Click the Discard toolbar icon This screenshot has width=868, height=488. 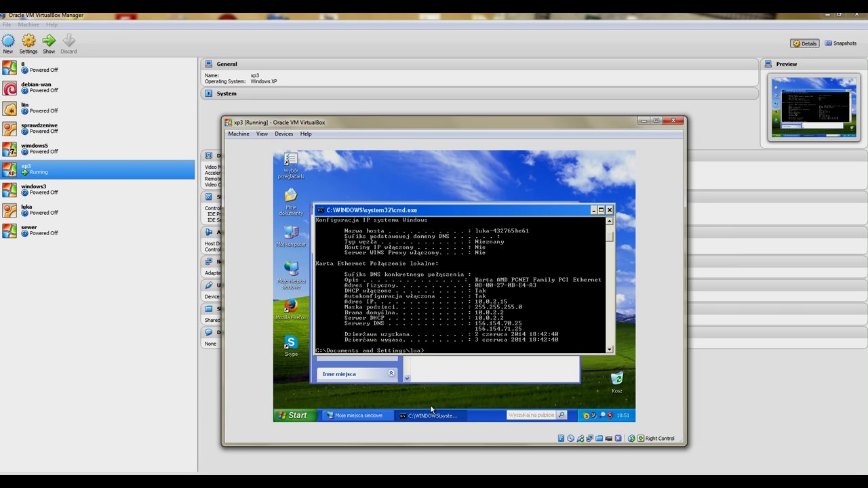68,41
